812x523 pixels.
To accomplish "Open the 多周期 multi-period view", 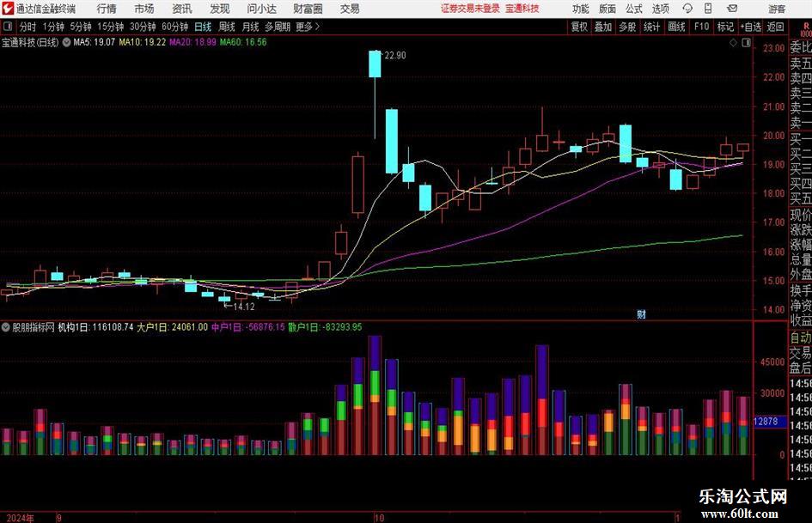I will tap(277, 27).
